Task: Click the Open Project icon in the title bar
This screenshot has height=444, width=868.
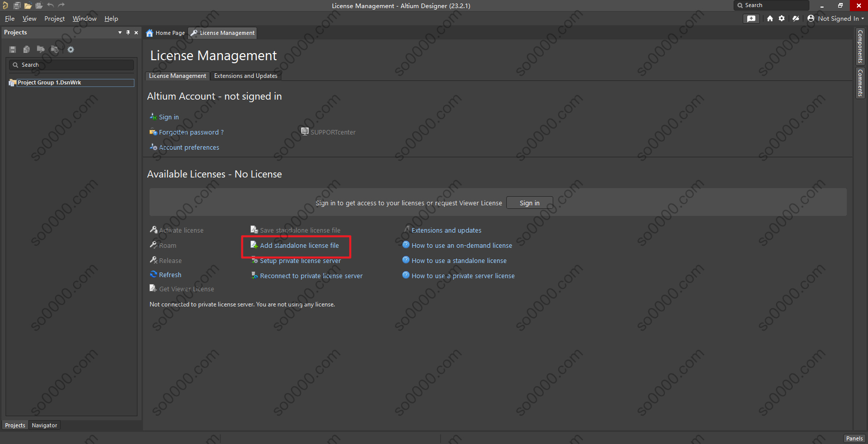Action: pyautogui.click(x=39, y=6)
